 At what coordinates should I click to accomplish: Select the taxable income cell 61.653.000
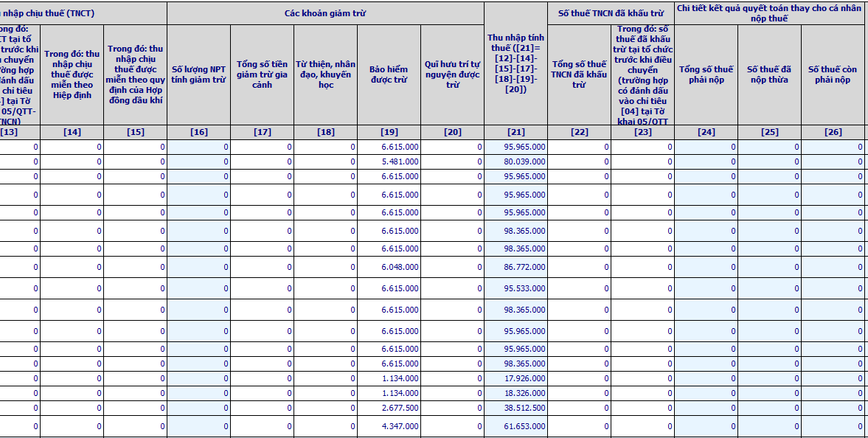(x=516, y=426)
